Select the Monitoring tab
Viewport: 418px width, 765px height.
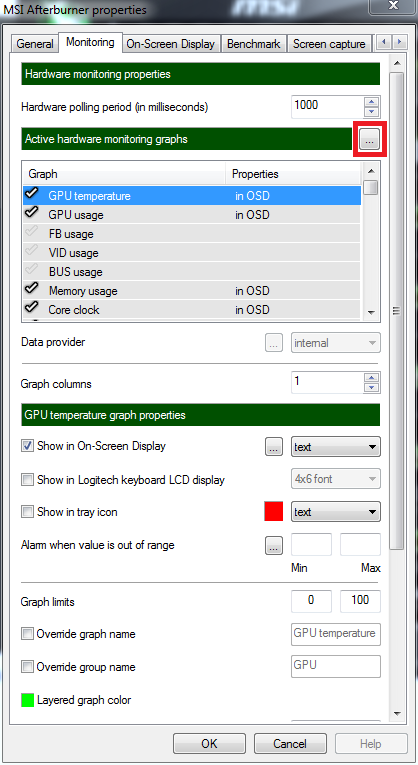90,42
